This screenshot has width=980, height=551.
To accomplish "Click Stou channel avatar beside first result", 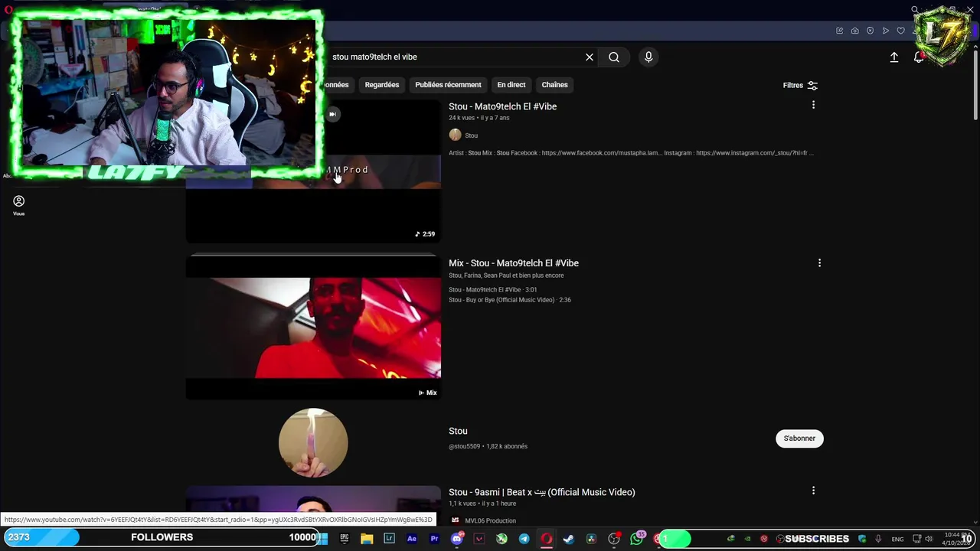I will click(455, 135).
